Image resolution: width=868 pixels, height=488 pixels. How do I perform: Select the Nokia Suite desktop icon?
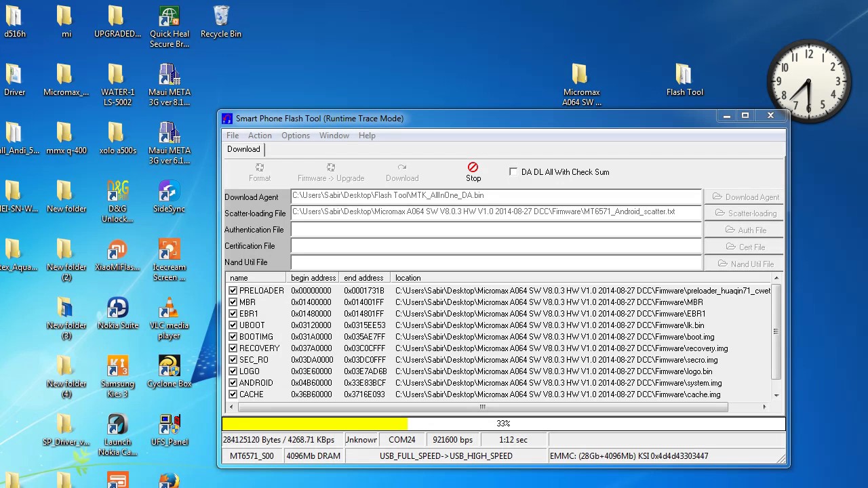pyautogui.click(x=118, y=314)
